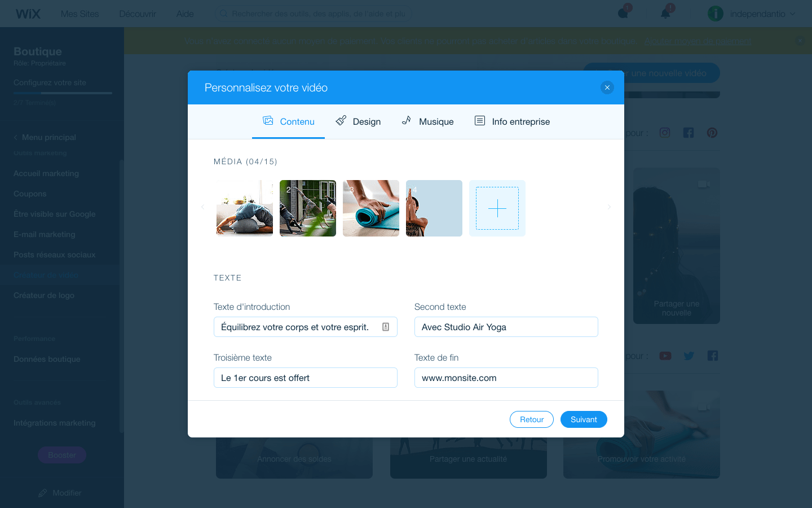Select the first media thumbnail with yoga pose
This screenshot has height=508, width=812.
245,208
